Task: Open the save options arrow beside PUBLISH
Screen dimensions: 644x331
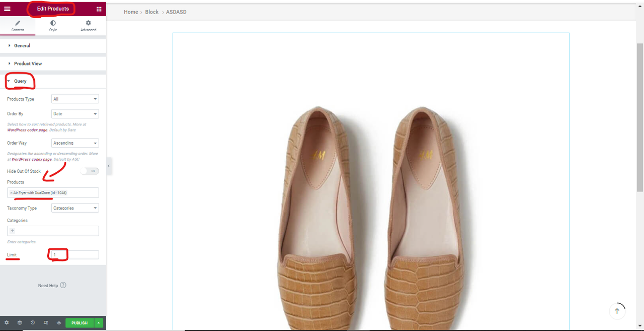Action: tap(99, 323)
